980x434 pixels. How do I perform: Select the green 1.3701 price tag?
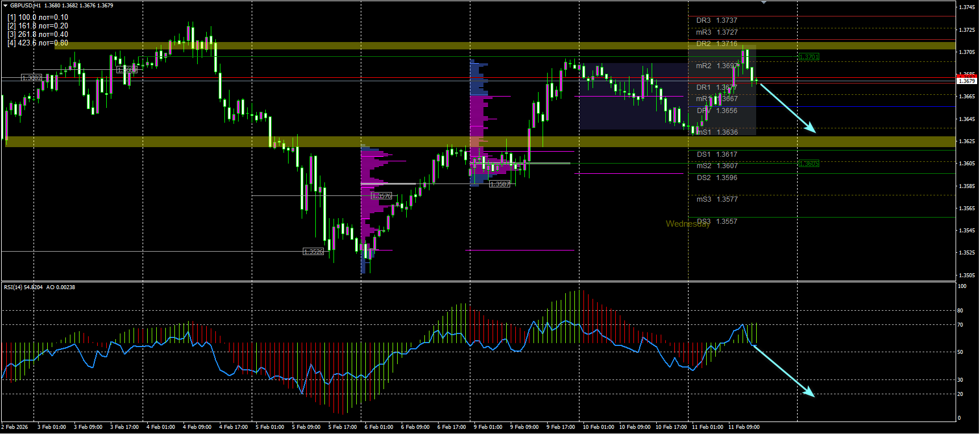(x=808, y=57)
